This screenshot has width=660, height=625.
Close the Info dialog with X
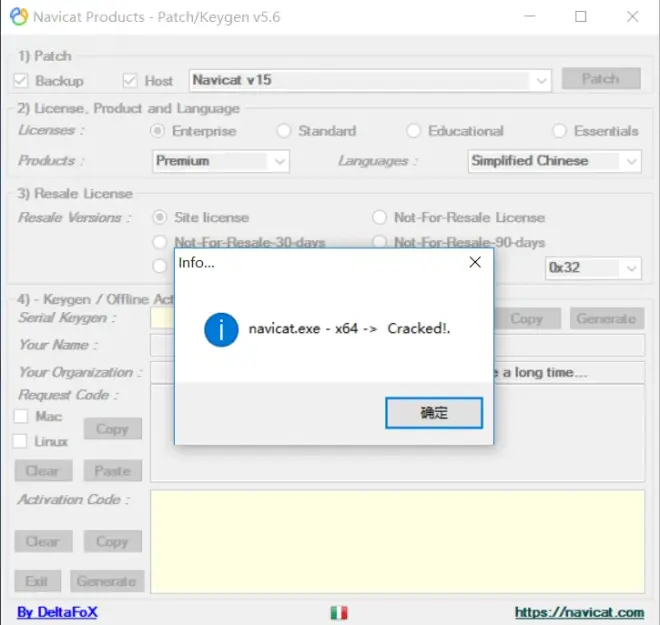[475, 262]
